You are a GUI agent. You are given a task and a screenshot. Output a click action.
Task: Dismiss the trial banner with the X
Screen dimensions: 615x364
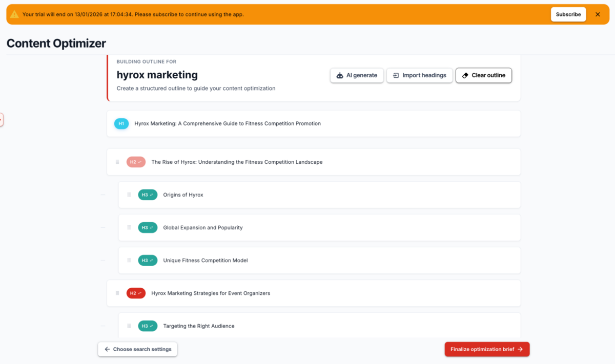598,14
